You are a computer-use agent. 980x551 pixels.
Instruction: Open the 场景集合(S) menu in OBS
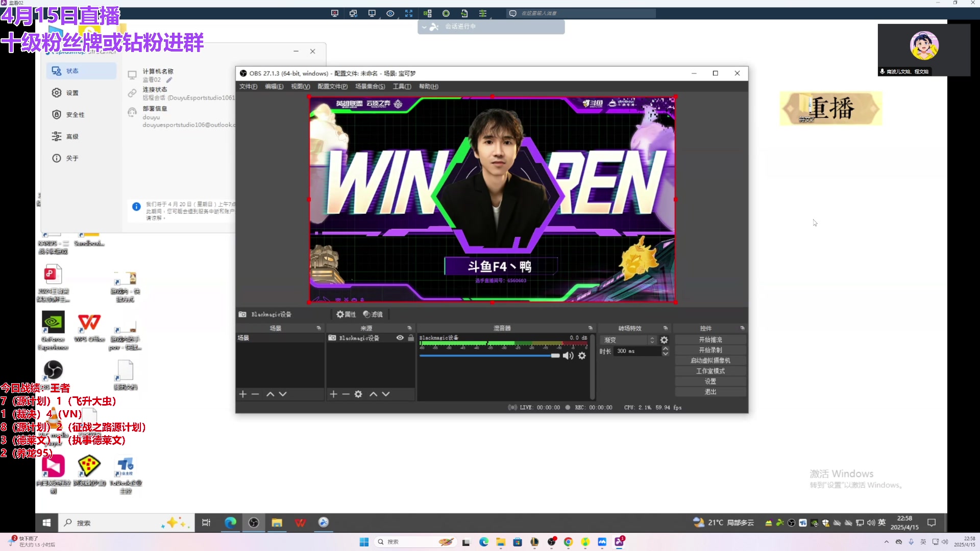tap(370, 86)
